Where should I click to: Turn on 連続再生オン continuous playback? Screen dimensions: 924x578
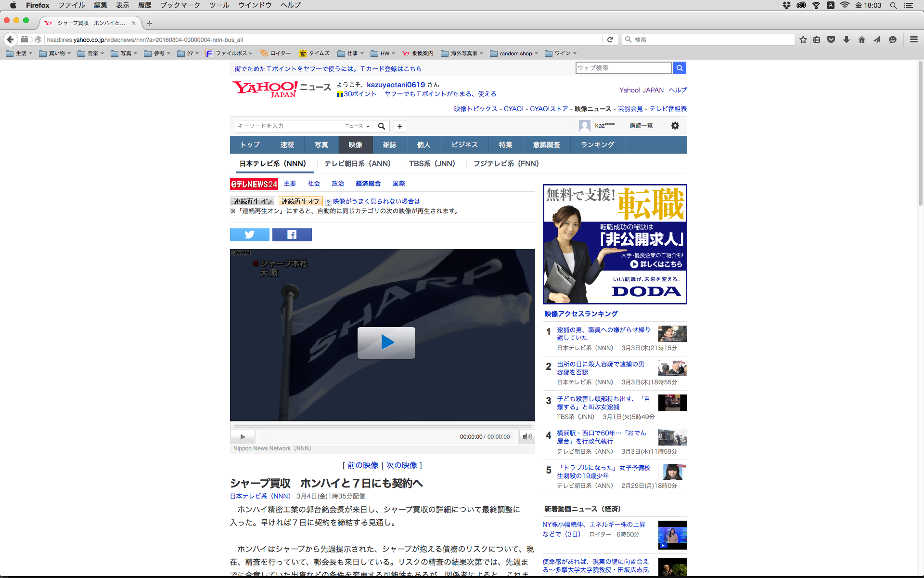252,201
